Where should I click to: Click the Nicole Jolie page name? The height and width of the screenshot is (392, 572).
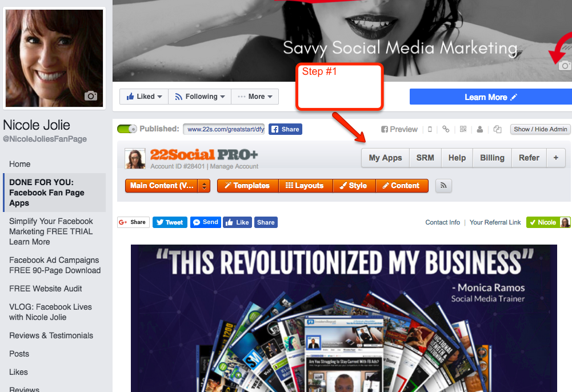coord(37,125)
